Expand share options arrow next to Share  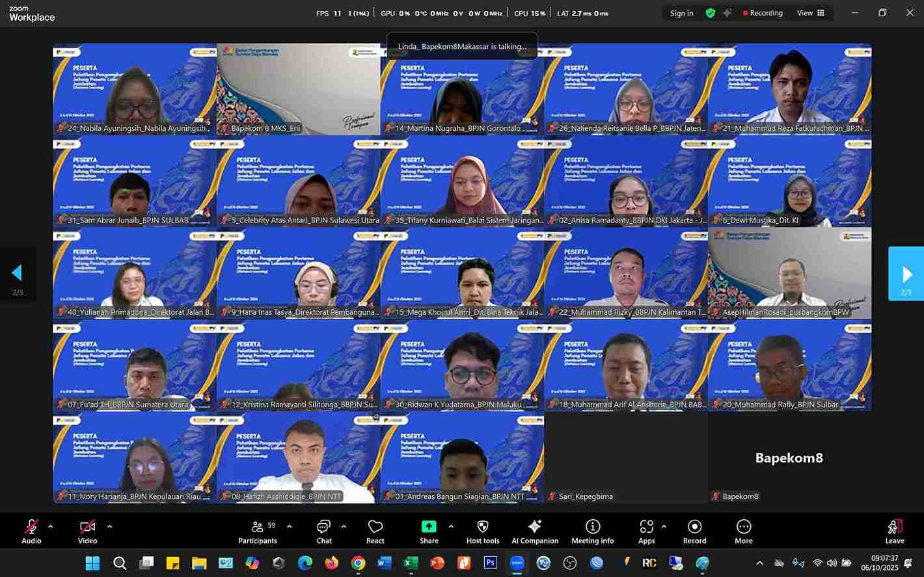click(x=451, y=526)
